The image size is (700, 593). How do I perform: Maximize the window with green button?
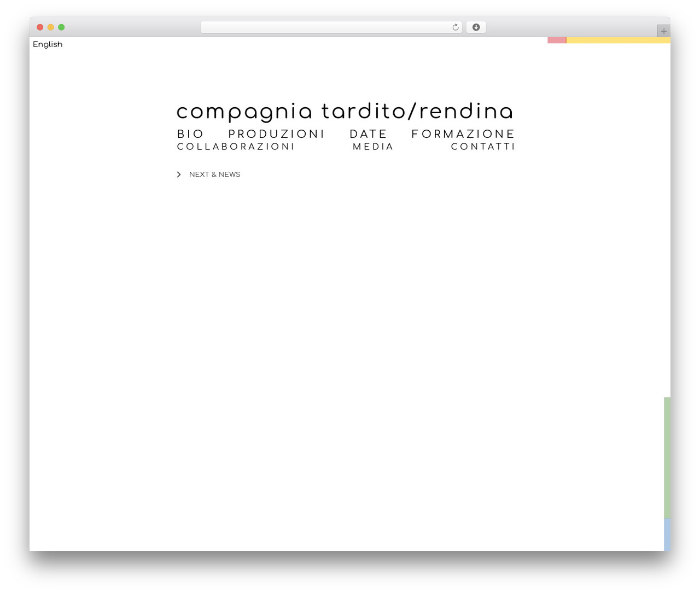click(61, 27)
